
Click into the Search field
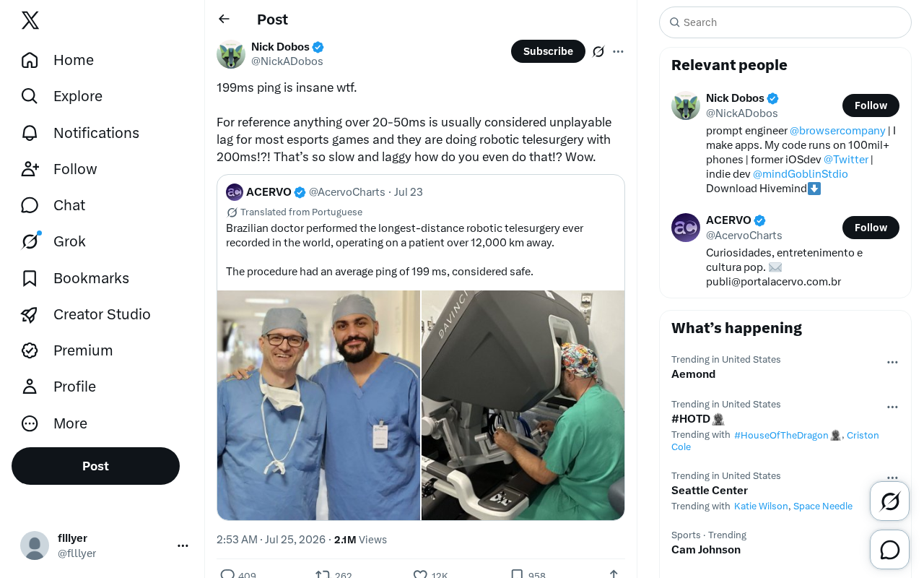(785, 22)
